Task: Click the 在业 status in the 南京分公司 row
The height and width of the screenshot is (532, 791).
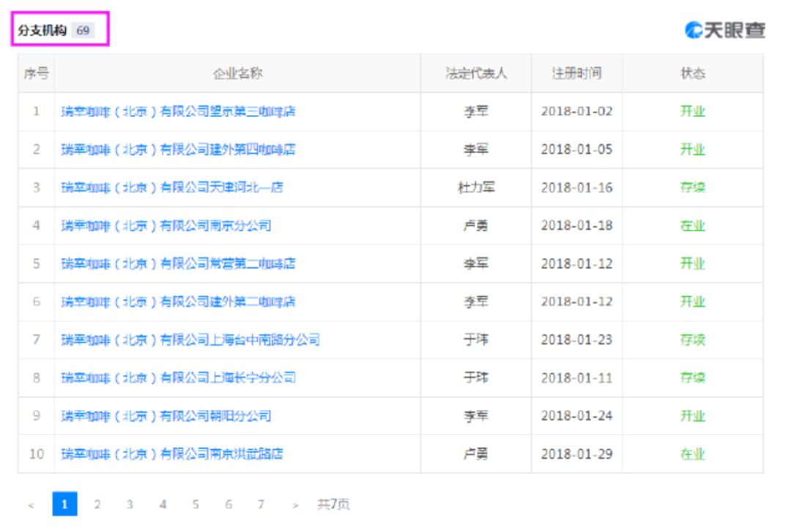Action: 693,226
